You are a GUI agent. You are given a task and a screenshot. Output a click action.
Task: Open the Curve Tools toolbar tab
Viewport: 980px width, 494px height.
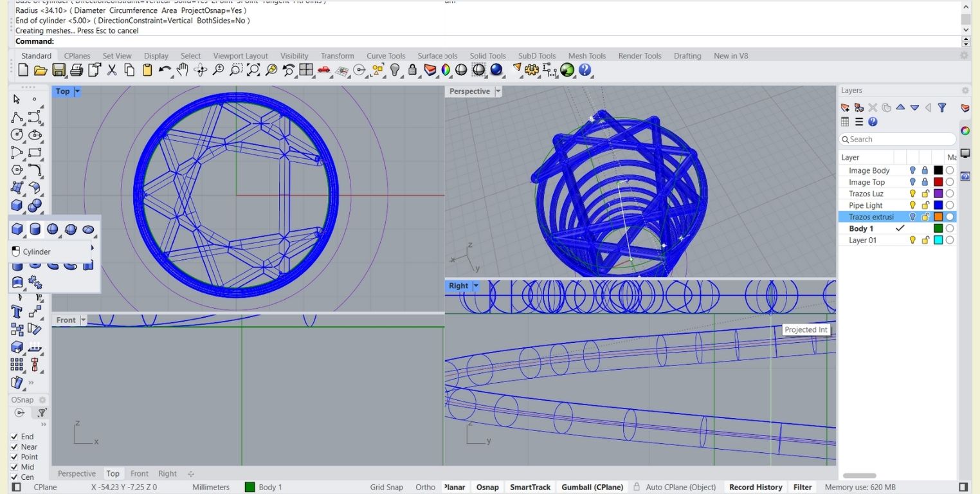pos(386,56)
